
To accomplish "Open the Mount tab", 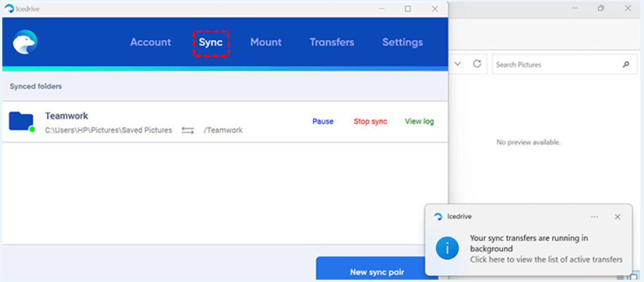I will (x=266, y=42).
